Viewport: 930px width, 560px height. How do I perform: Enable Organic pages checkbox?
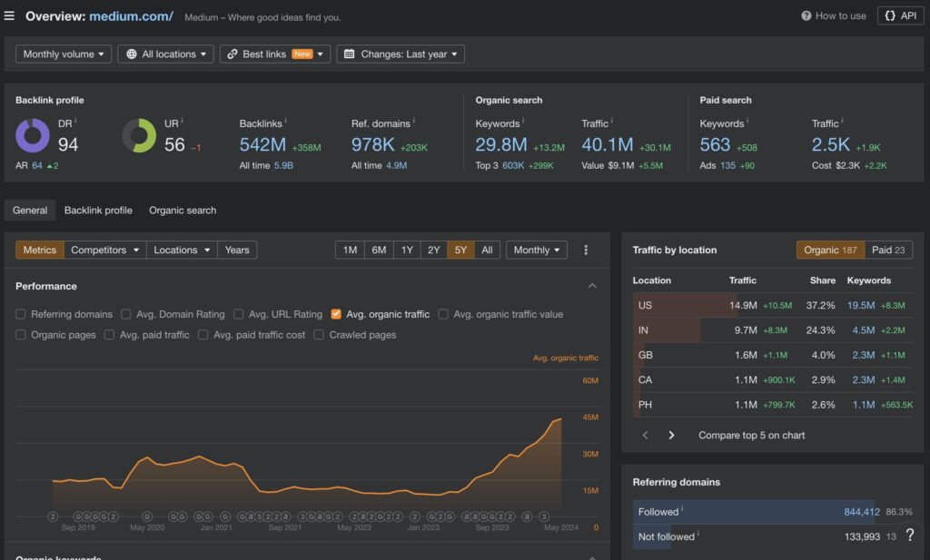21,335
